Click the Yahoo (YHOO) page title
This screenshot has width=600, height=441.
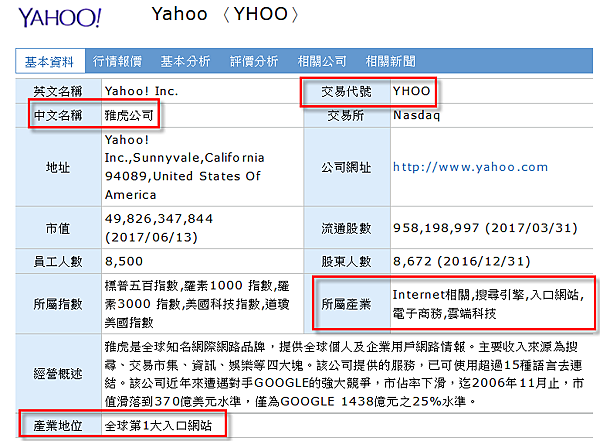click(225, 14)
